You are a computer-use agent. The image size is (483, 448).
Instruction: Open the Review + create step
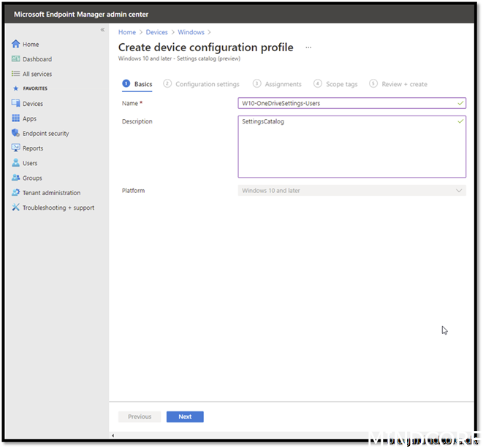tap(403, 84)
